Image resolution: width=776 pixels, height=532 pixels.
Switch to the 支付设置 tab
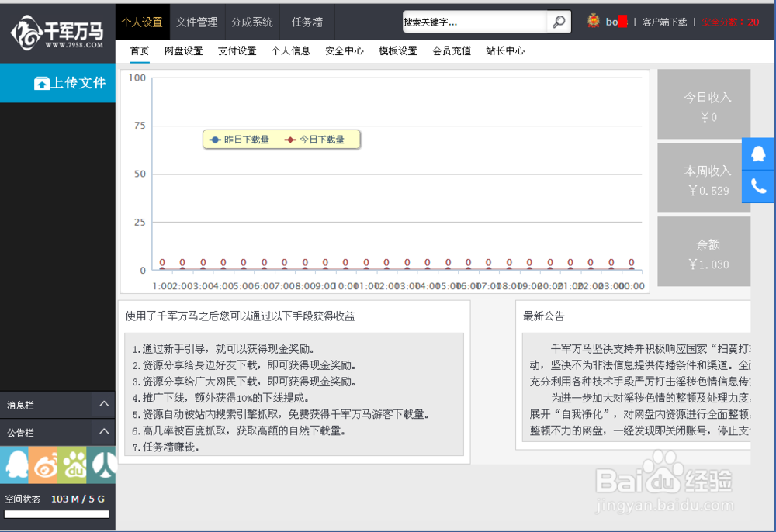pos(237,51)
